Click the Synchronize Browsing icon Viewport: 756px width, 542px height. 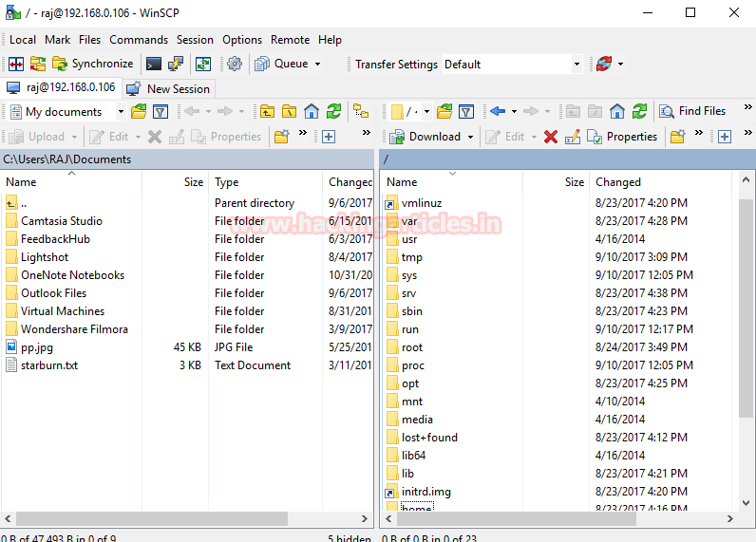pyautogui.click(x=38, y=64)
